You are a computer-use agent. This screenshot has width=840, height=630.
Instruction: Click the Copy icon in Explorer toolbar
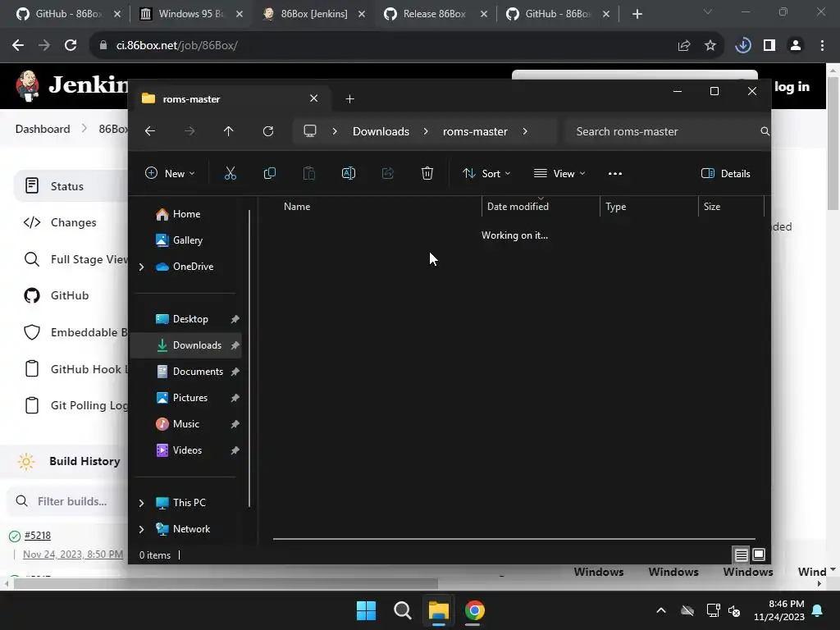(x=269, y=173)
